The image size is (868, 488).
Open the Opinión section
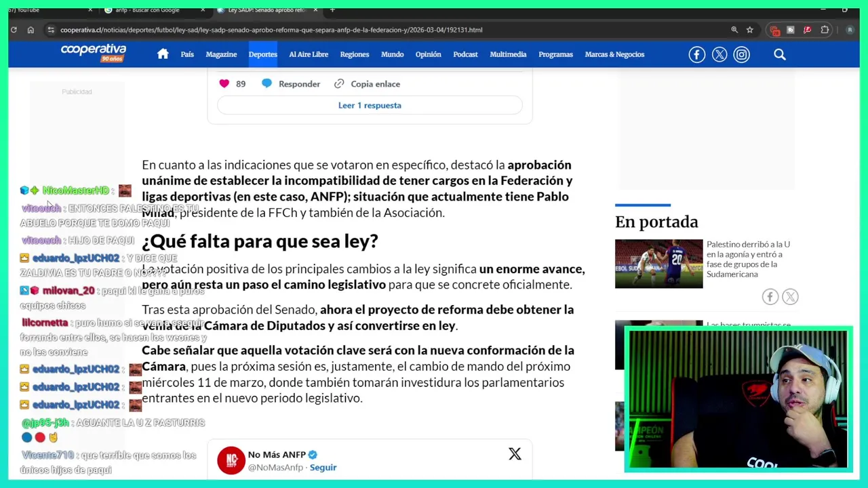tap(428, 54)
